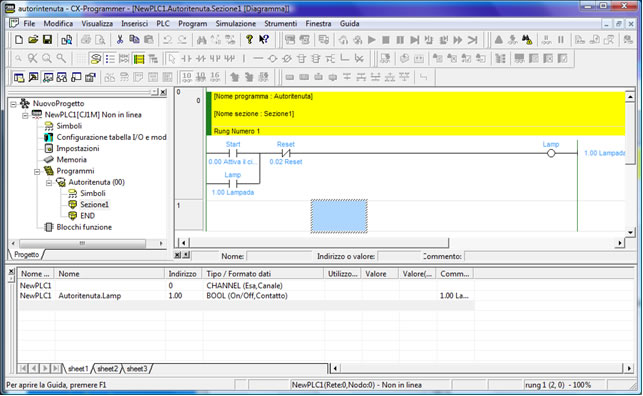643x396 pixels.
Task: Select the Memoria tree item
Action: click(71, 160)
